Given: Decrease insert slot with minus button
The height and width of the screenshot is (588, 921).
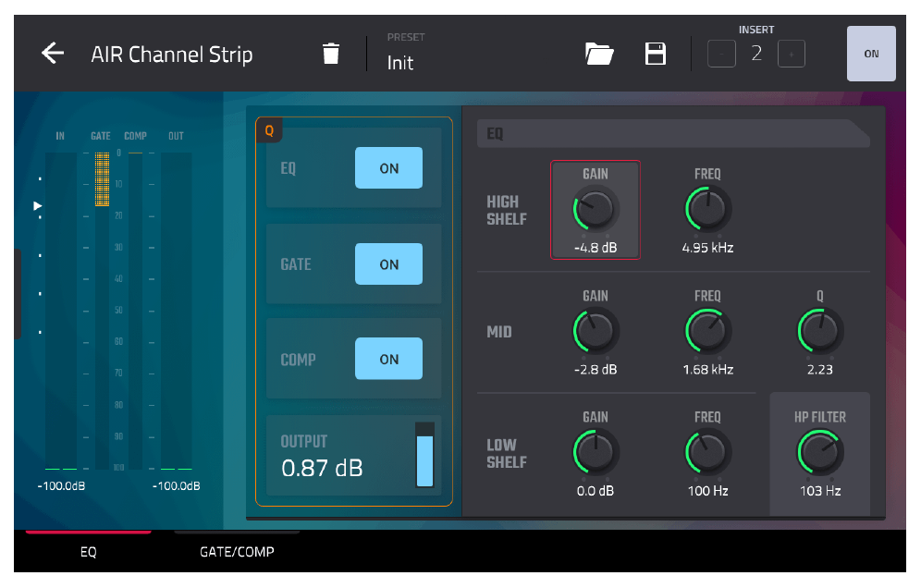Looking at the screenshot, I should (721, 54).
